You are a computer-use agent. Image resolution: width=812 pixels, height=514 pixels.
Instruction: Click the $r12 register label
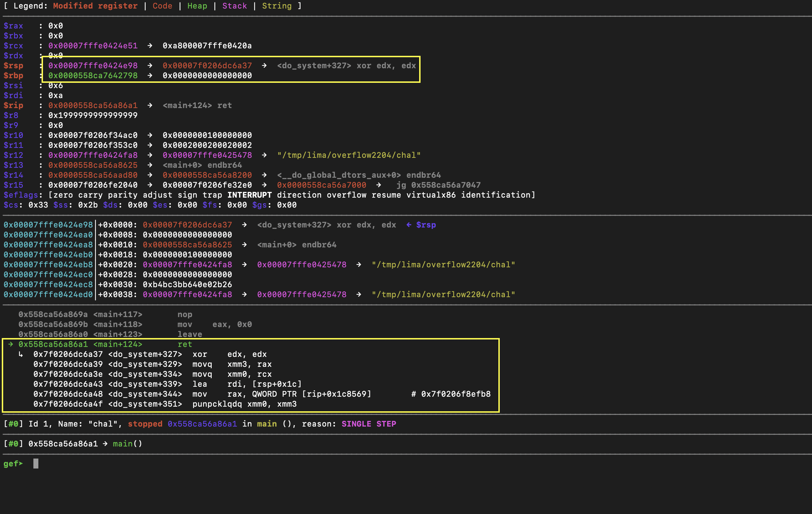point(13,155)
